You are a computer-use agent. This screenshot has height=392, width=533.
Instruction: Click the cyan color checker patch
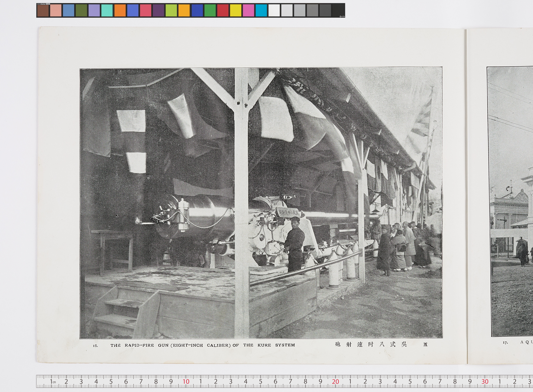coord(261,11)
